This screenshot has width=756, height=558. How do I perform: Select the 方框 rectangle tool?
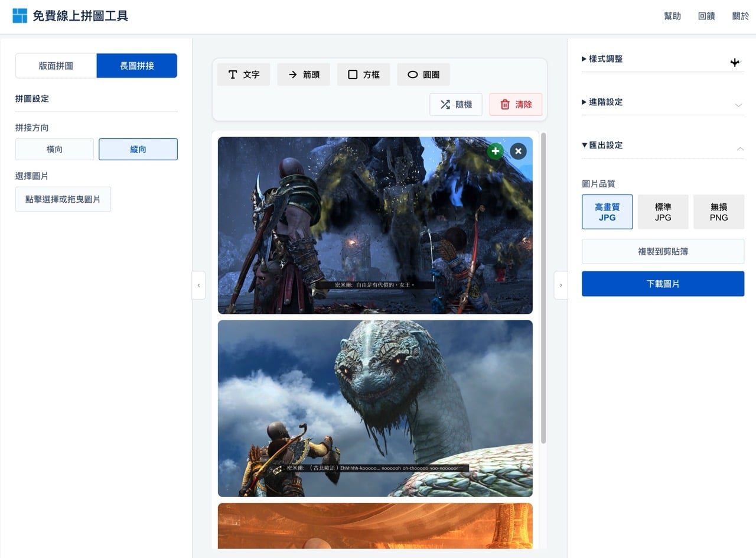pos(363,74)
